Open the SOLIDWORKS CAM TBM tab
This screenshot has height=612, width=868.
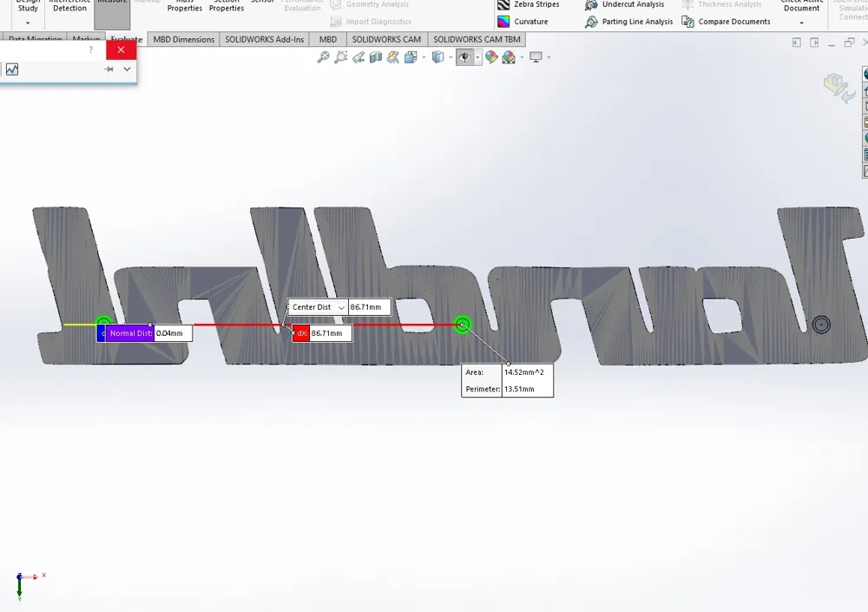click(477, 39)
